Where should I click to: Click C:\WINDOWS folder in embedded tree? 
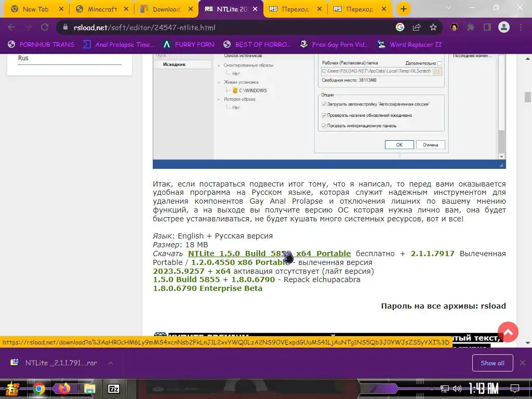[250, 90]
